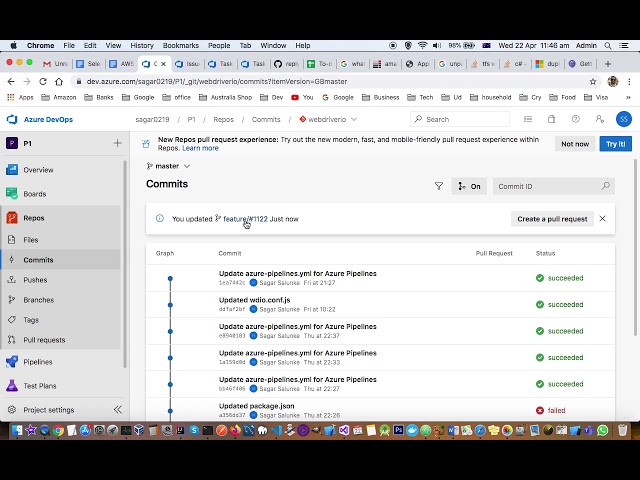Click the Not now button

575,144
